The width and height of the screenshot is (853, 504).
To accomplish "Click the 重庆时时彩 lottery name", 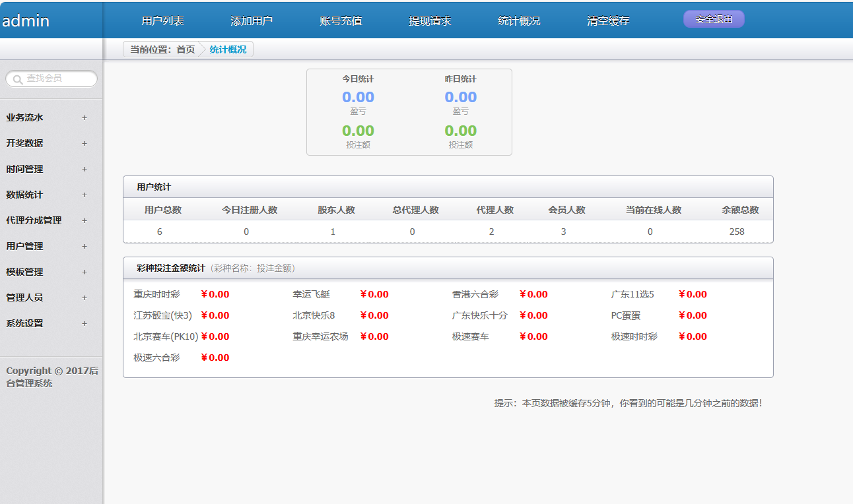I will [x=156, y=294].
